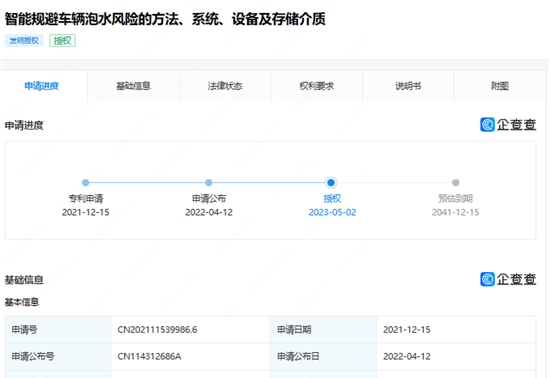Select timeline date 2022-04-12 under 申请公布

[x=209, y=212]
